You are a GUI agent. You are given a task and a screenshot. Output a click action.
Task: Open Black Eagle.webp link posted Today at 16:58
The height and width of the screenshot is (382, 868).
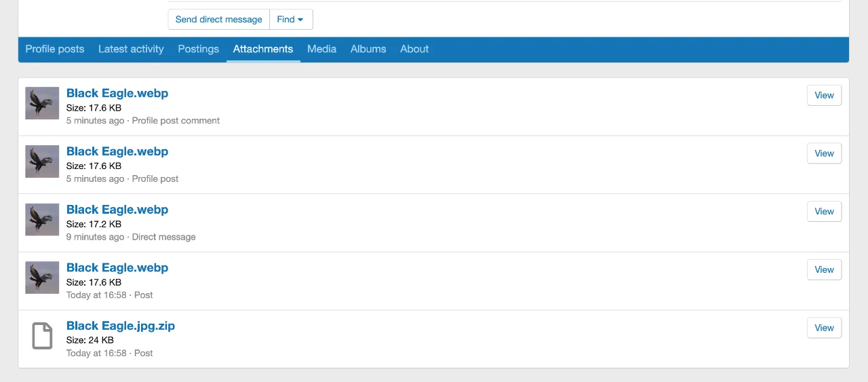coord(117,267)
